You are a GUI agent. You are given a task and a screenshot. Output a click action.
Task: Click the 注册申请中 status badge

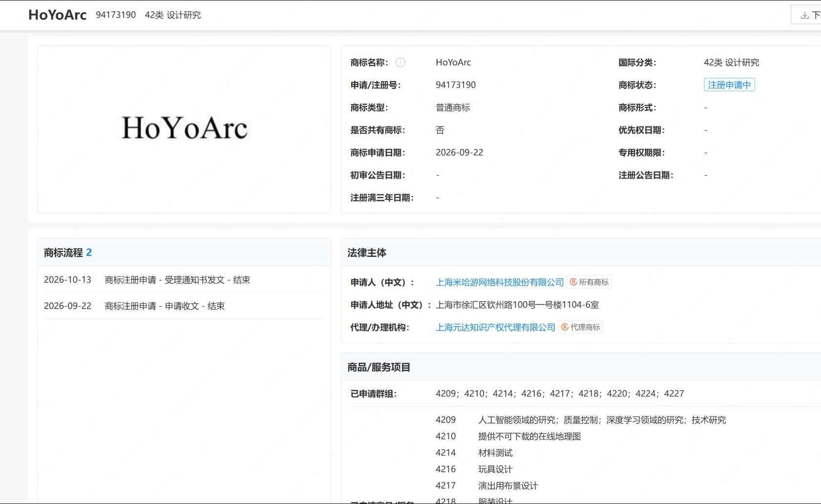(x=729, y=85)
